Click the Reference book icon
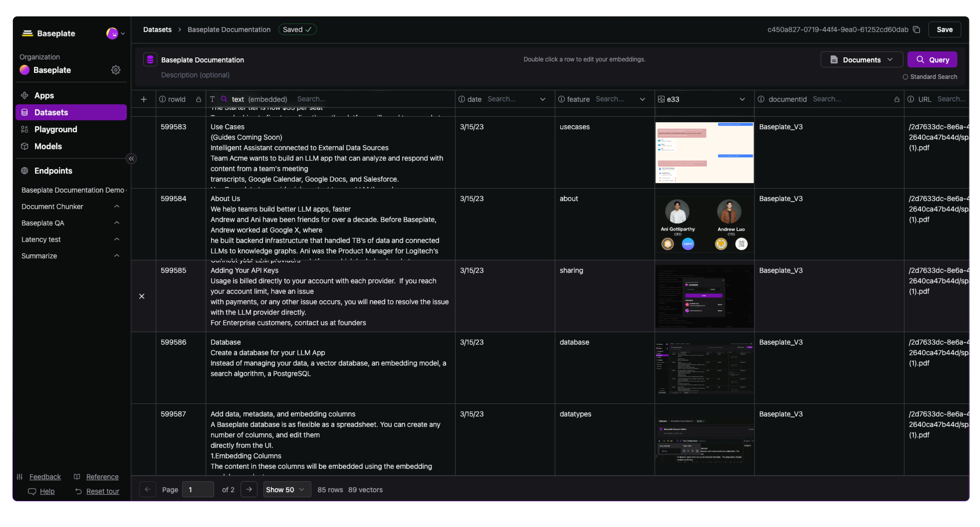Screen dimensions: 980x527 77,477
